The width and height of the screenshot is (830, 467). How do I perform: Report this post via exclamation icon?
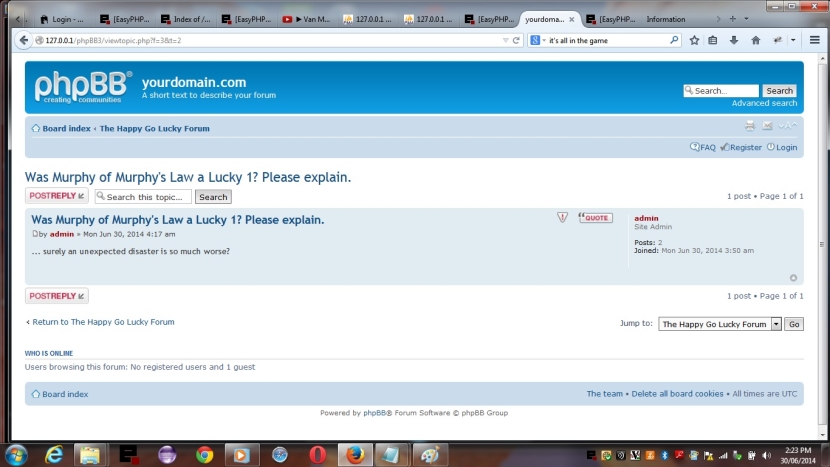coord(563,217)
